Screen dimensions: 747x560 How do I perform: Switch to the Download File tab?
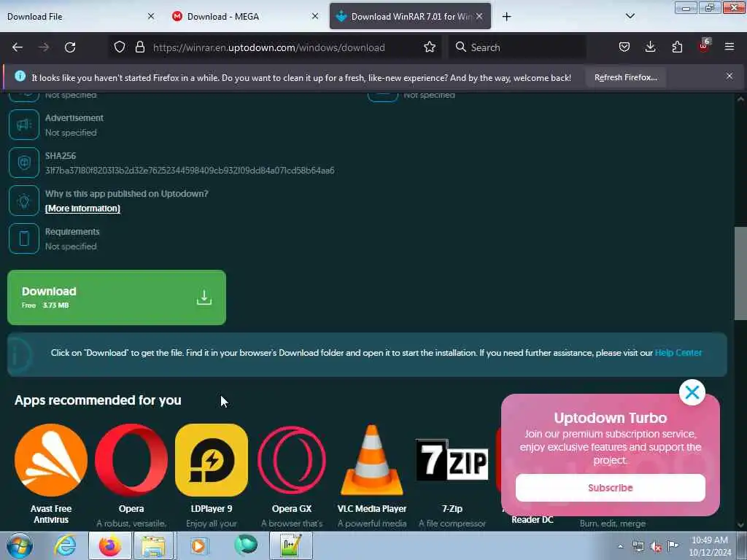[71, 17]
